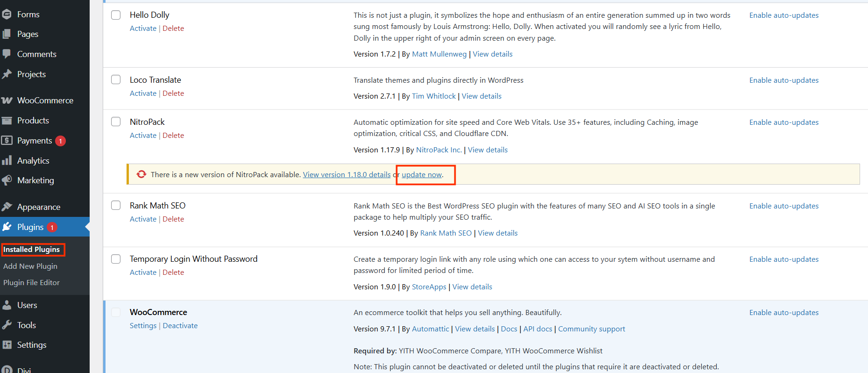Click the Payments notification badge
This screenshot has height=373, width=868.
pyautogui.click(x=60, y=141)
